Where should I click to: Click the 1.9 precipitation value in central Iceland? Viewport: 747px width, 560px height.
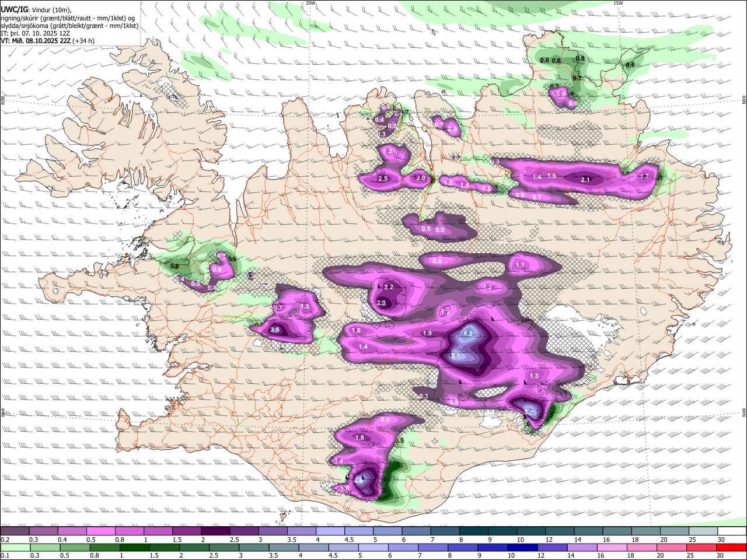(x=427, y=333)
